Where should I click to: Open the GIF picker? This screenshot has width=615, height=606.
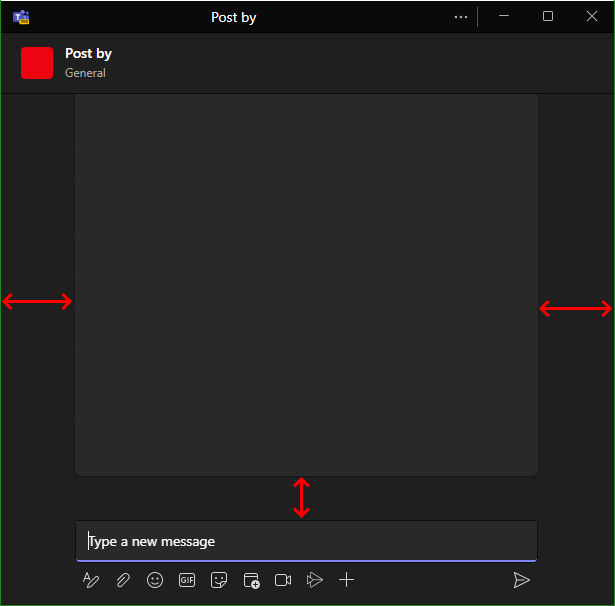pos(187,580)
